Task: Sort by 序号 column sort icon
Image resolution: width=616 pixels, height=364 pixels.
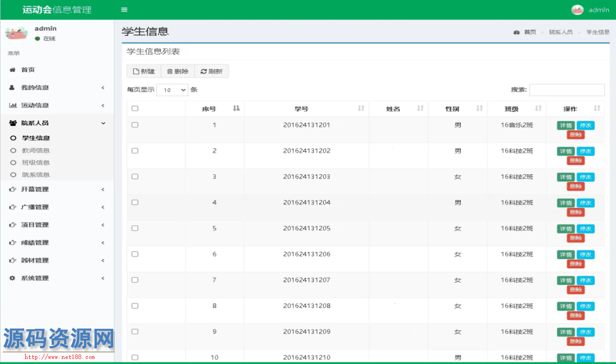Action: click(236, 109)
